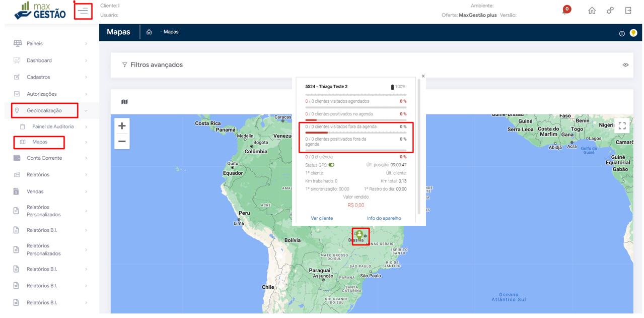
Task: Expand the Painel de Auditoria chevron
Action: click(x=86, y=127)
